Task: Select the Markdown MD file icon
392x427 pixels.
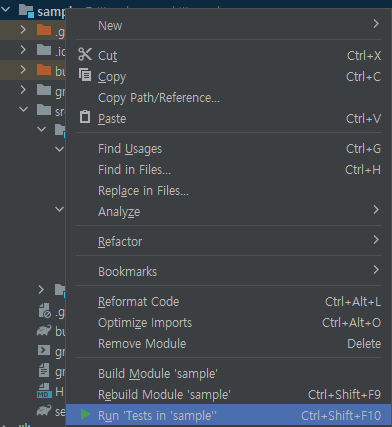Action: [x=44, y=391]
